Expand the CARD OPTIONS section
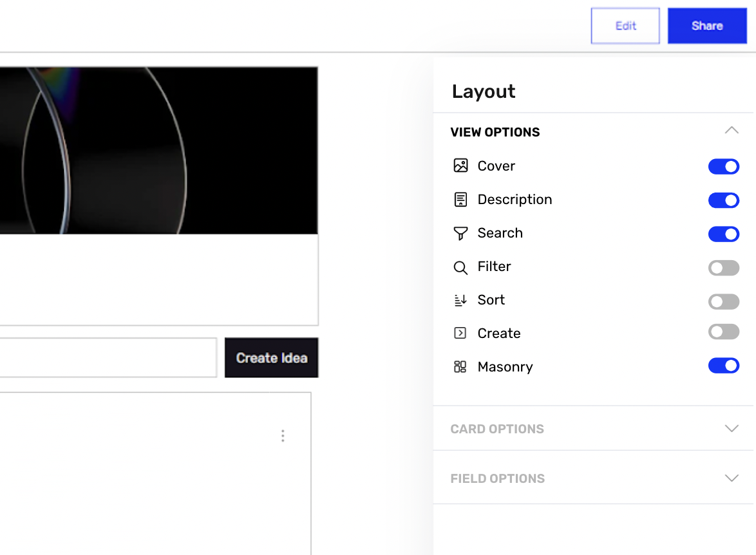Image resolution: width=756 pixels, height=555 pixels. click(x=732, y=428)
